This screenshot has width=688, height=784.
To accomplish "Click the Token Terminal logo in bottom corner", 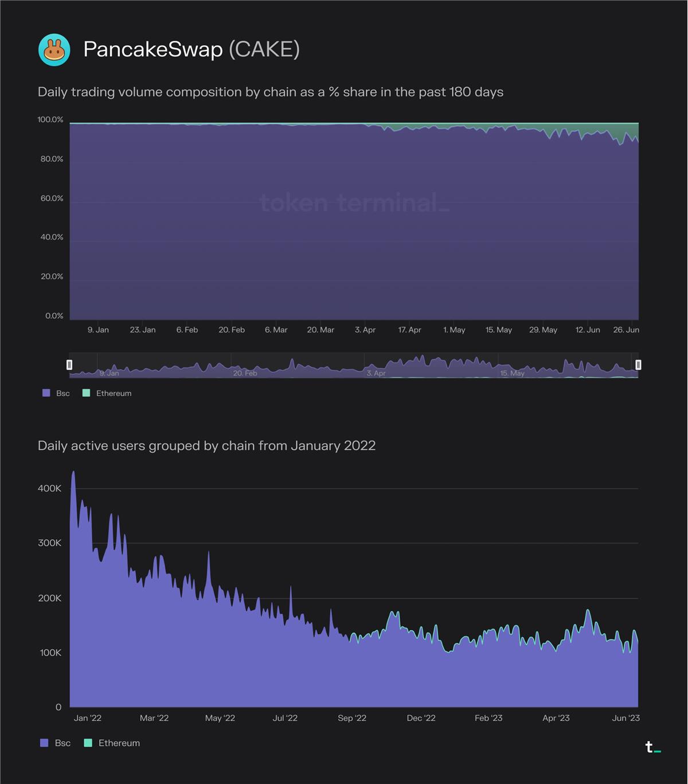I will (x=652, y=747).
